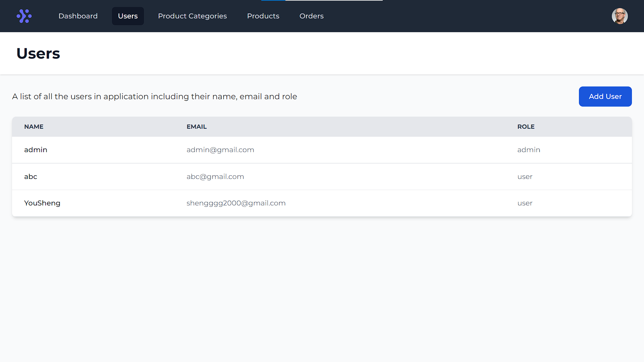
Task: Select the abc user name
Action: point(31,177)
